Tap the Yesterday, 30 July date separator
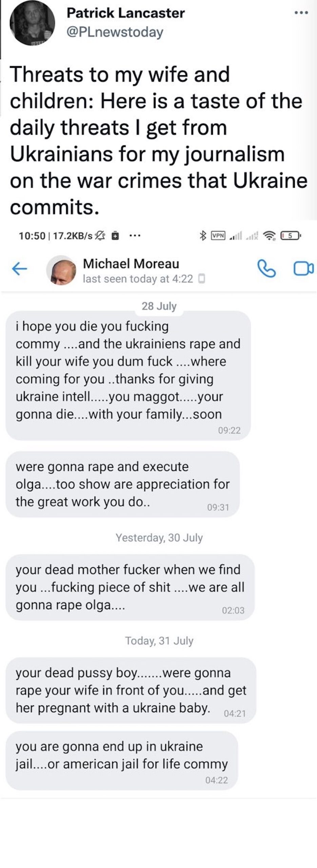The width and height of the screenshot is (317, 868). (159, 538)
